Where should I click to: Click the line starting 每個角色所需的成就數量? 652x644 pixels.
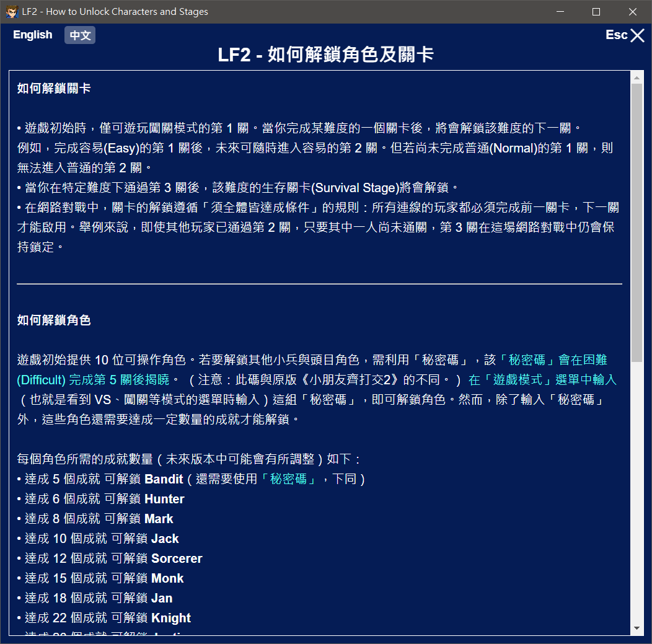click(189, 459)
